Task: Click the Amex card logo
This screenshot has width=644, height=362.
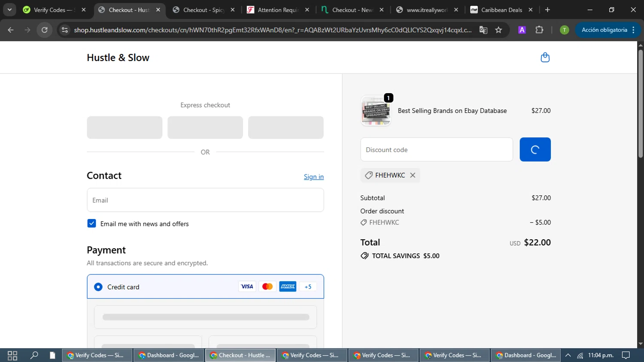Action: pos(288,286)
